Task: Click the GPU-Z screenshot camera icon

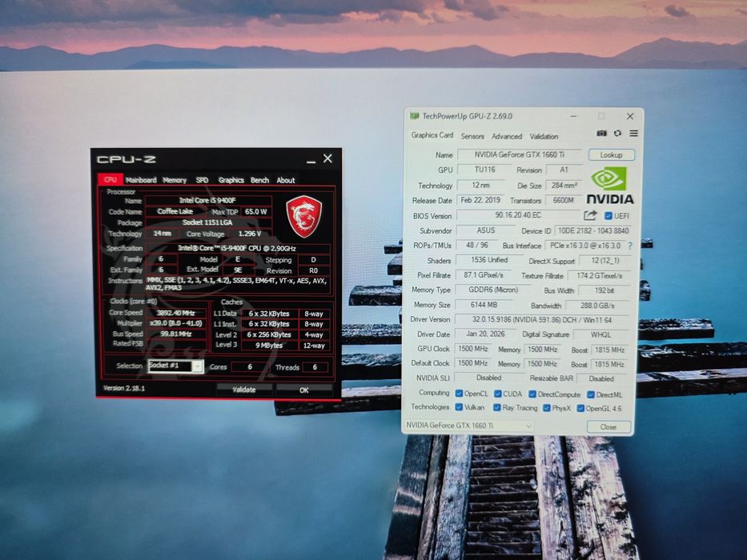Action: 602,134
